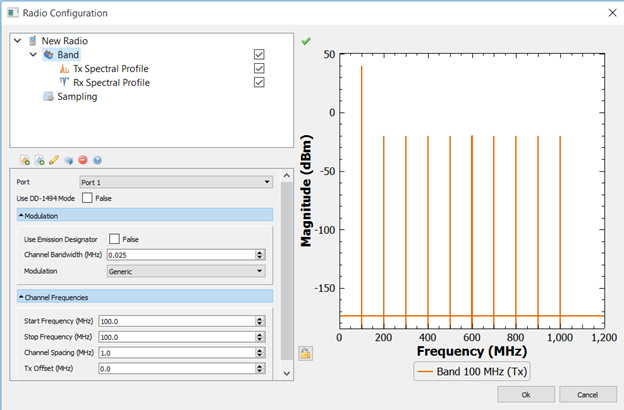Collapse the New Radio tree node
Viewport: 624px width, 410px height.
[18, 41]
